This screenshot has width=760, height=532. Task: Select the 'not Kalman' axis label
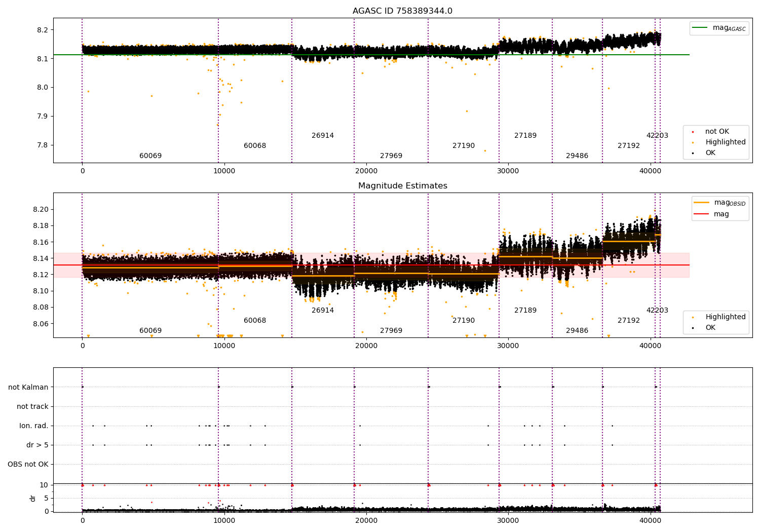28,388
